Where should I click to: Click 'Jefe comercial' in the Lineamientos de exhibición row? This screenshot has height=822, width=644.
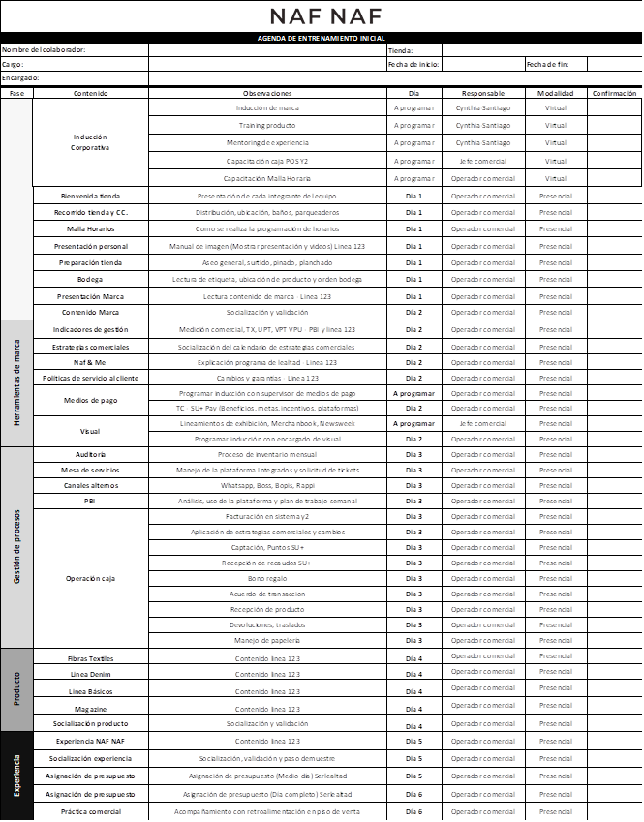click(483, 423)
